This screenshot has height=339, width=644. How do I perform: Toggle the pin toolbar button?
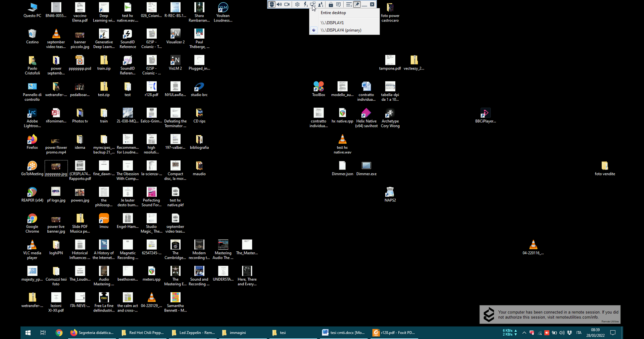point(357,4)
